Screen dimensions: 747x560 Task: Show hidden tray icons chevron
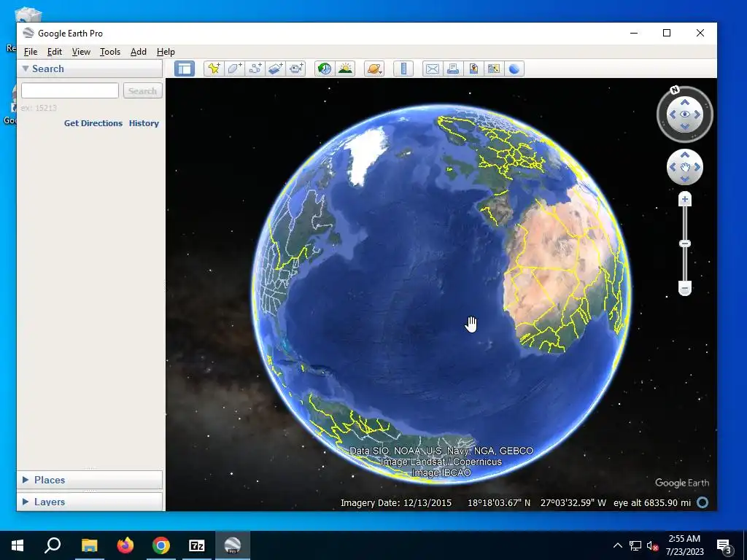pos(617,545)
